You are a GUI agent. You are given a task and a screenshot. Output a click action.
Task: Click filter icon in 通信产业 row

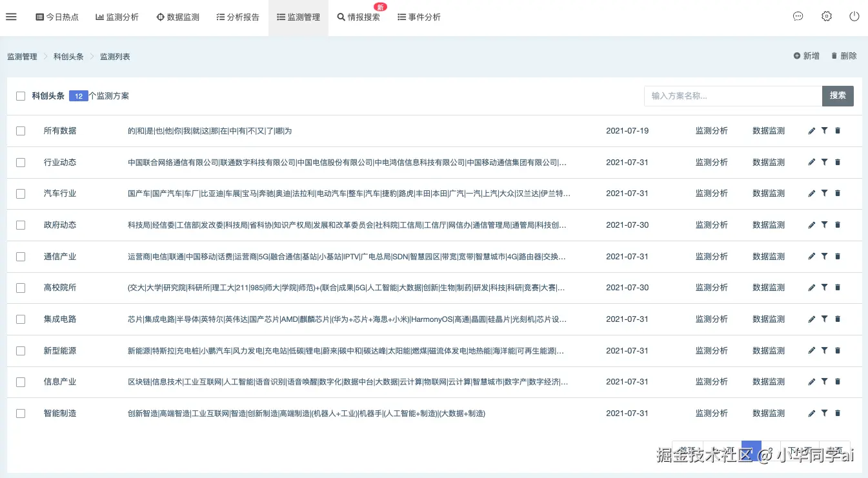tap(825, 257)
